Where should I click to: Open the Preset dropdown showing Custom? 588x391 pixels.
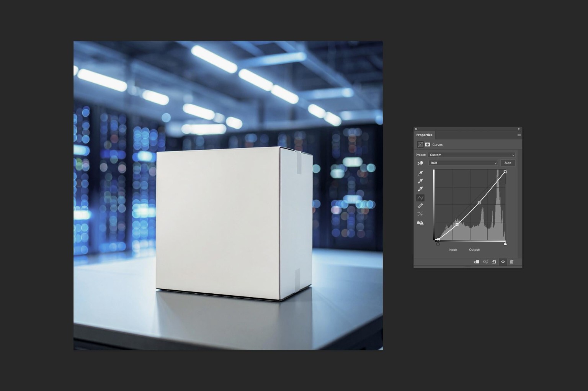472,155
